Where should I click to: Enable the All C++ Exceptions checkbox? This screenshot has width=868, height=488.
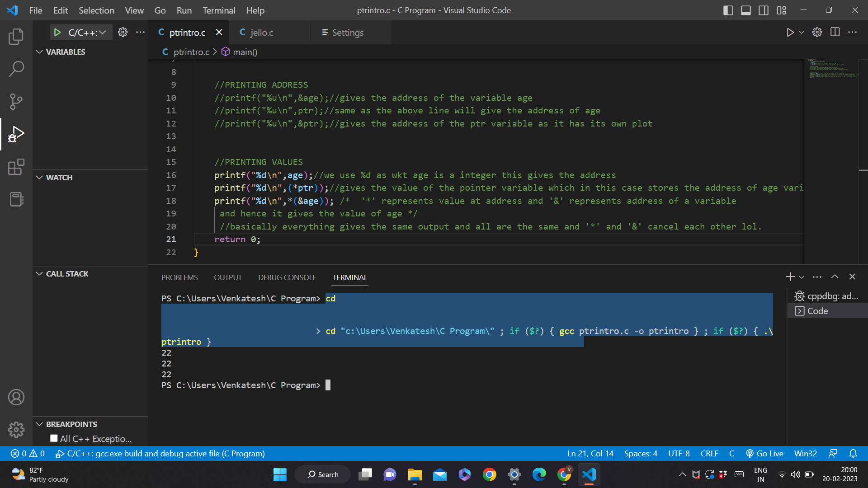point(53,438)
